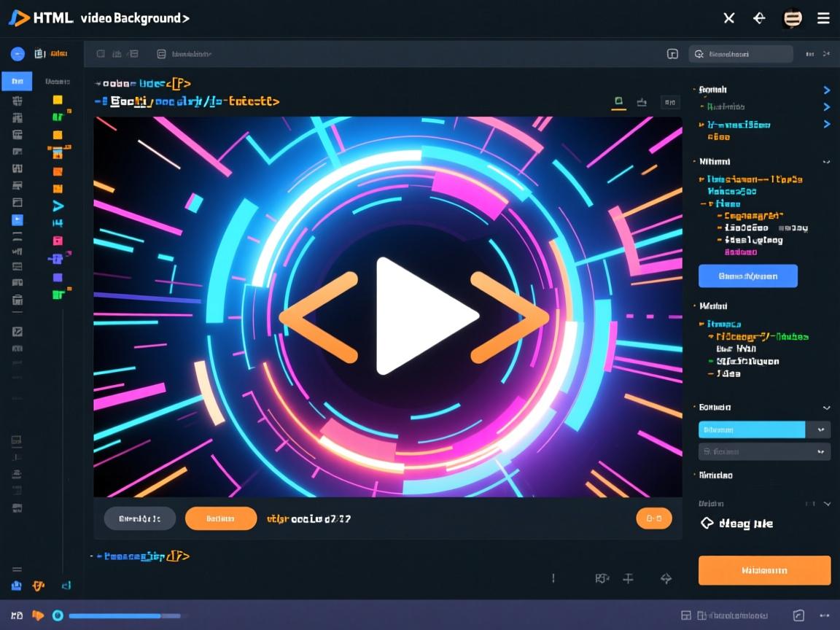This screenshot has height=630, width=840.
Task: Select the blue highlighted tab in the left sidebar
Action: [x=17, y=81]
